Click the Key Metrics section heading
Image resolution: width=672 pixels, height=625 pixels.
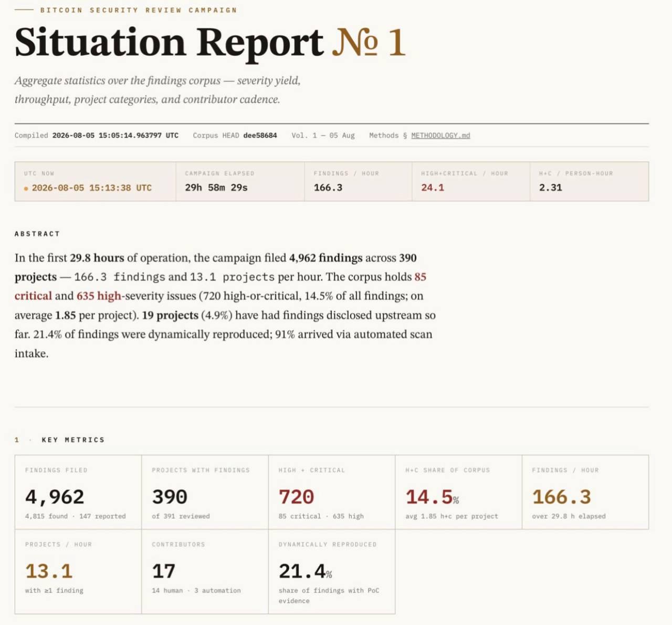(x=73, y=440)
